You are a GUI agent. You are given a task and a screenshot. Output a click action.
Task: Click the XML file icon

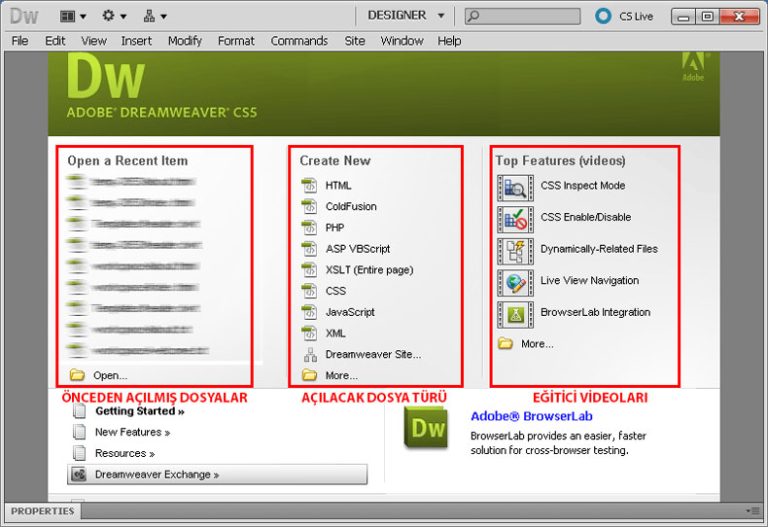309,333
